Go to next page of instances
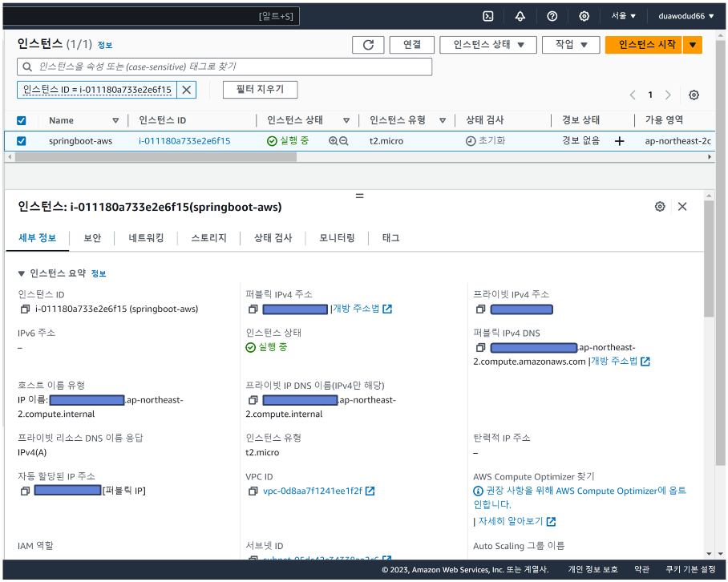The height and width of the screenshot is (582, 728). [668, 95]
